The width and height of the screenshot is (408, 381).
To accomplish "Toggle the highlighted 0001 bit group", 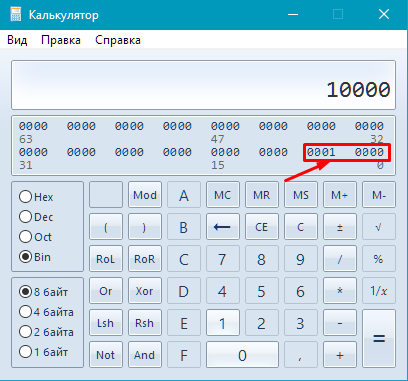I will click(x=321, y=152).
